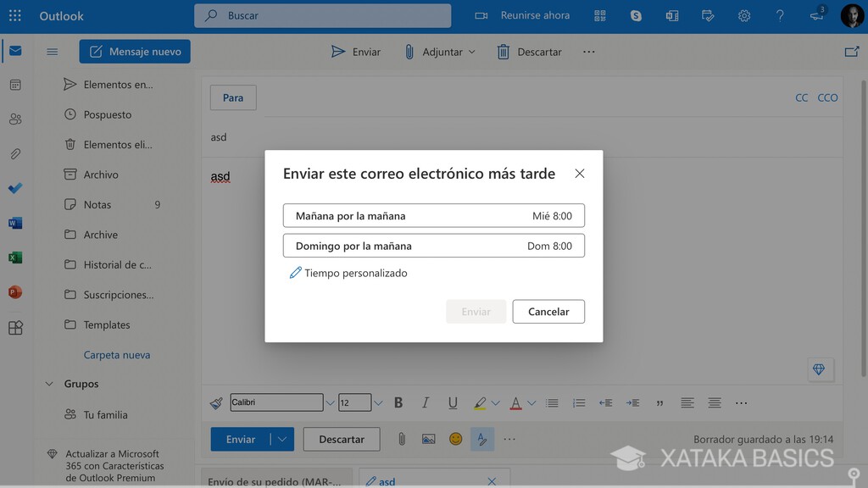Screen dimensions: 868x488
Task: Click Cancelar in the schedule dialog
Action: [x=548, y=312]
